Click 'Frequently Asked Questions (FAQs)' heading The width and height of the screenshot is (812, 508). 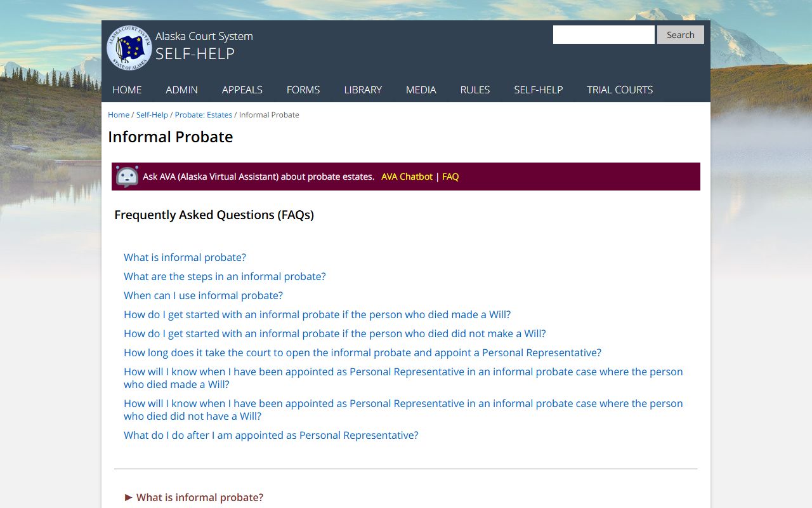pos(214,215)
